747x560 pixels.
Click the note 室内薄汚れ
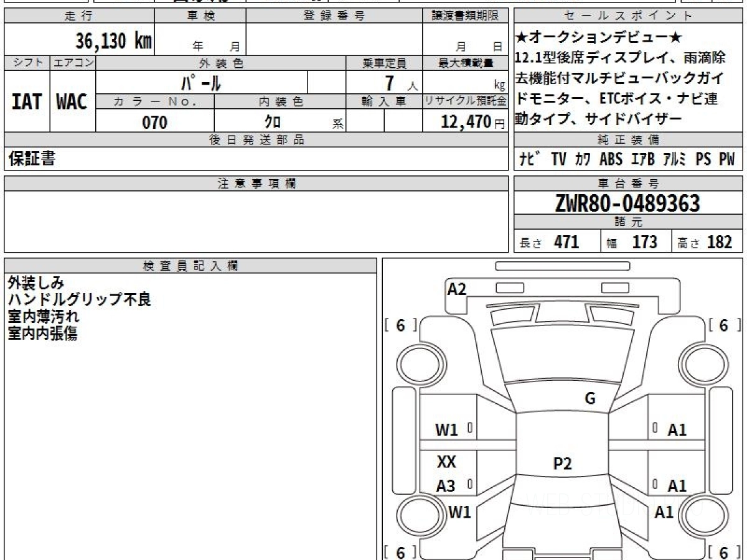[44, 317]
